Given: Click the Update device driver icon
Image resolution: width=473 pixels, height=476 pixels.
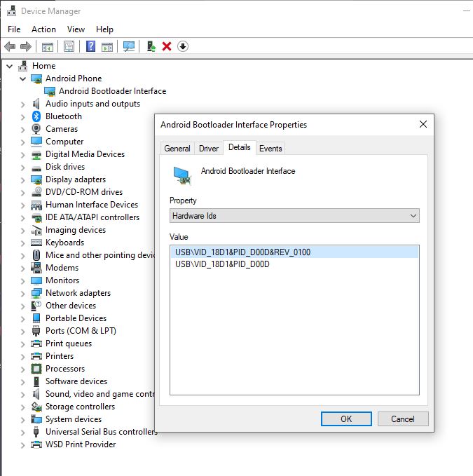Looking at the screenshot, I should click(151, 46).
